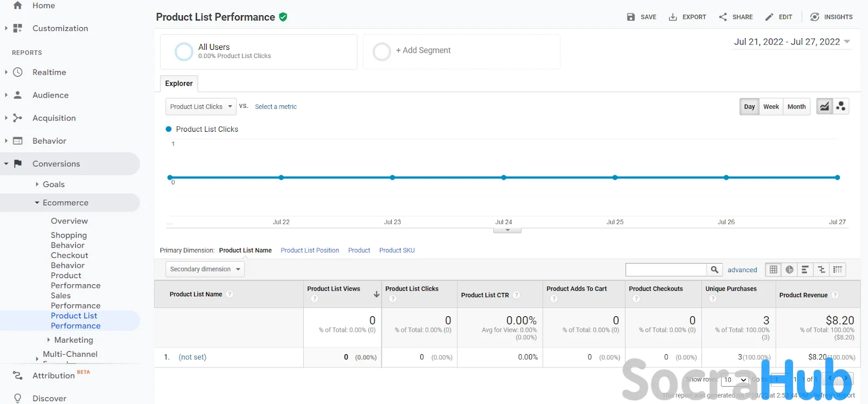Screen dimensions: 868x404
Task: Click the All Users segment box
Action: coord(259,52)
